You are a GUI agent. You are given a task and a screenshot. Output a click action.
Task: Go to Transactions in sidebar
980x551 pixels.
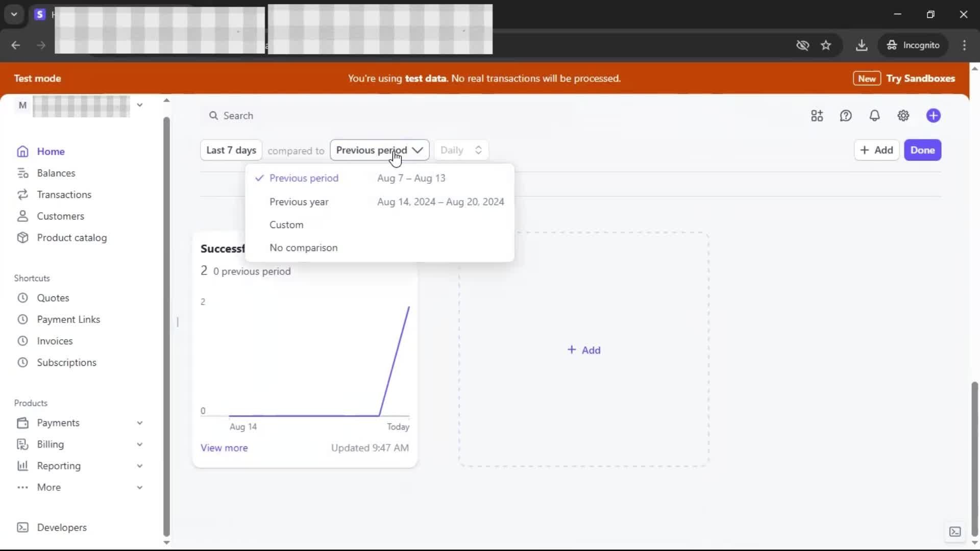64,194
